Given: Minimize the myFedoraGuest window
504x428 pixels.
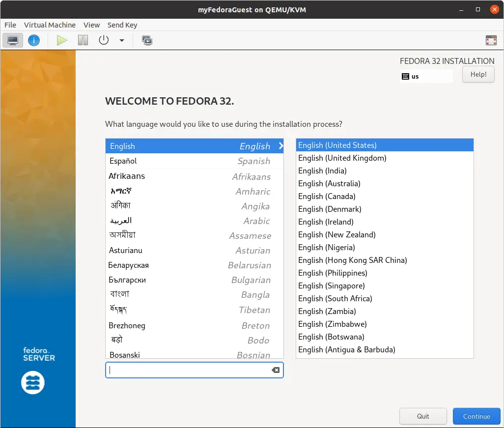Looking at the screenshot, I should [461, 10].
